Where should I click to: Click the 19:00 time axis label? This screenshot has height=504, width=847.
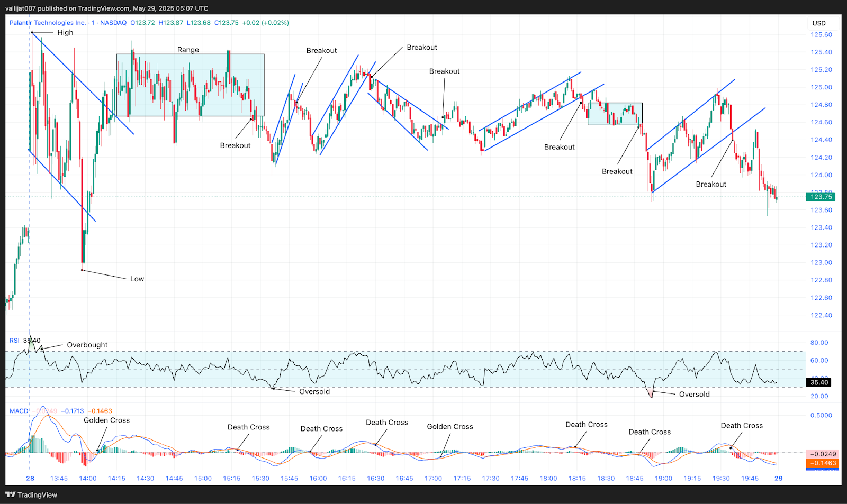663,478
